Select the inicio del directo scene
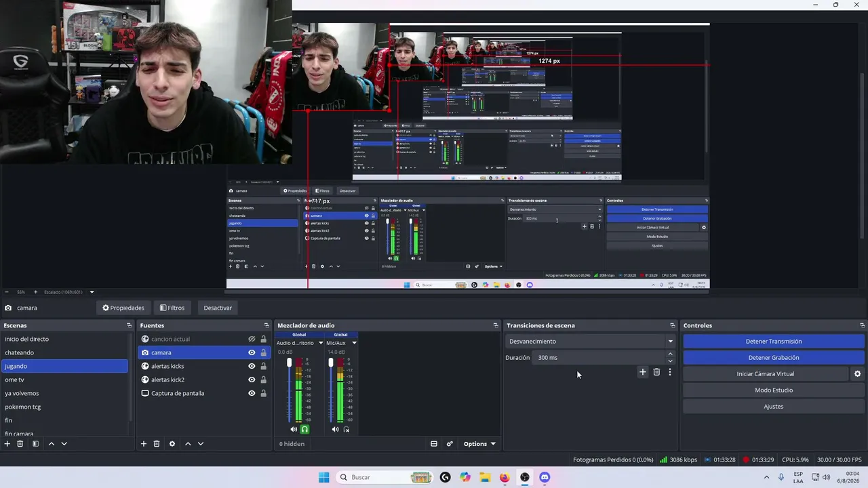The width and height of the screenshot is (868, 488). coord(65,339)
